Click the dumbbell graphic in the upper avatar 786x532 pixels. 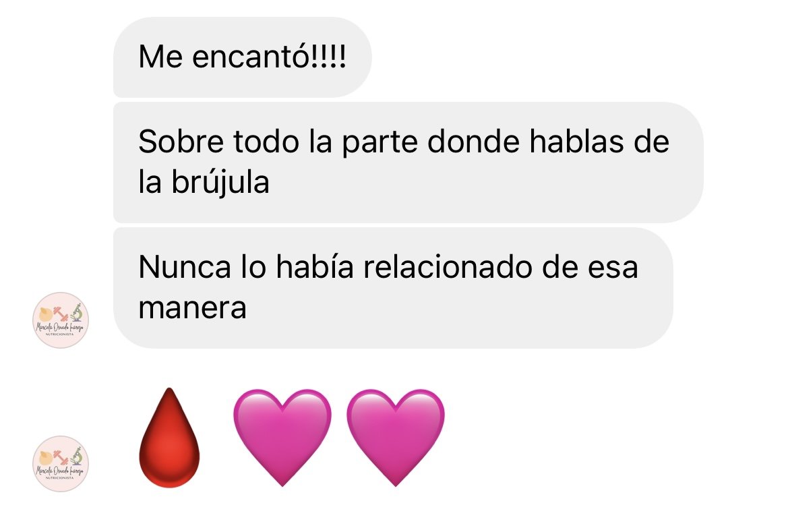click(x=61, y=314)
